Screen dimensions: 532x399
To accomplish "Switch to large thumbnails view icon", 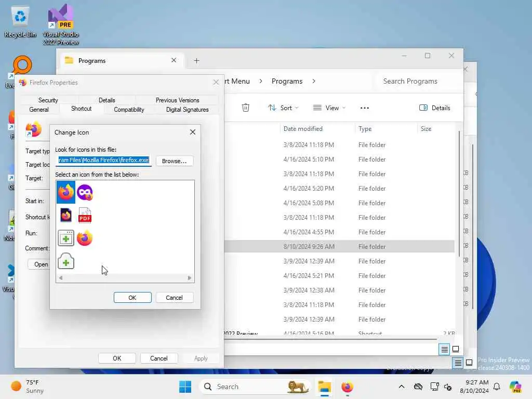I will [x=456, y=349].
